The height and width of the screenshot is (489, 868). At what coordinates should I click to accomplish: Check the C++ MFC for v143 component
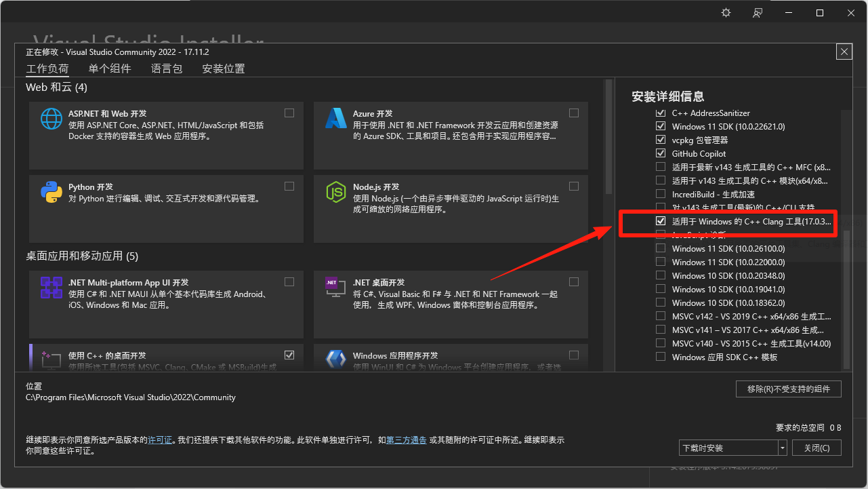[x=661, y=167]
